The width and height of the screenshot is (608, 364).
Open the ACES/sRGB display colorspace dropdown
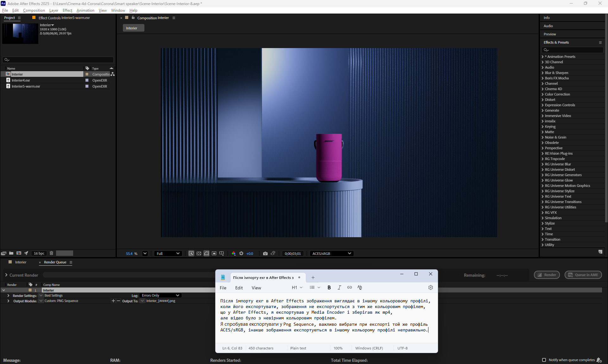pyautogui.click(x=332, y=254)
